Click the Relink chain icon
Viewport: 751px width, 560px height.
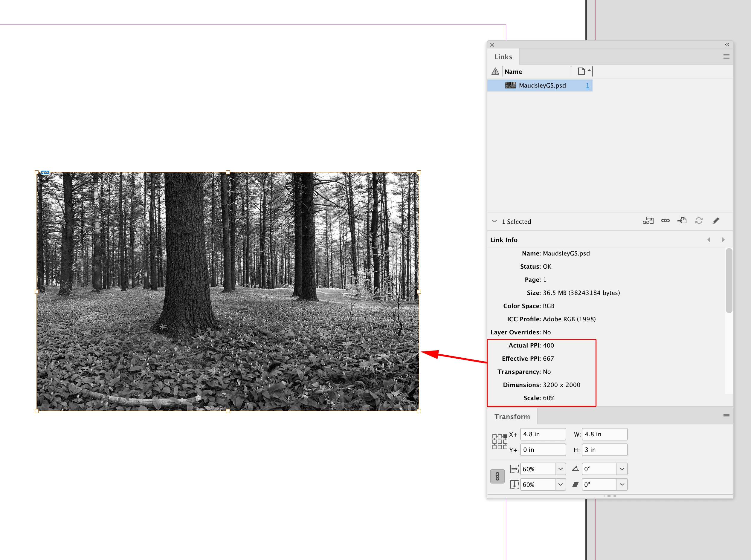(x=665, y=221)
